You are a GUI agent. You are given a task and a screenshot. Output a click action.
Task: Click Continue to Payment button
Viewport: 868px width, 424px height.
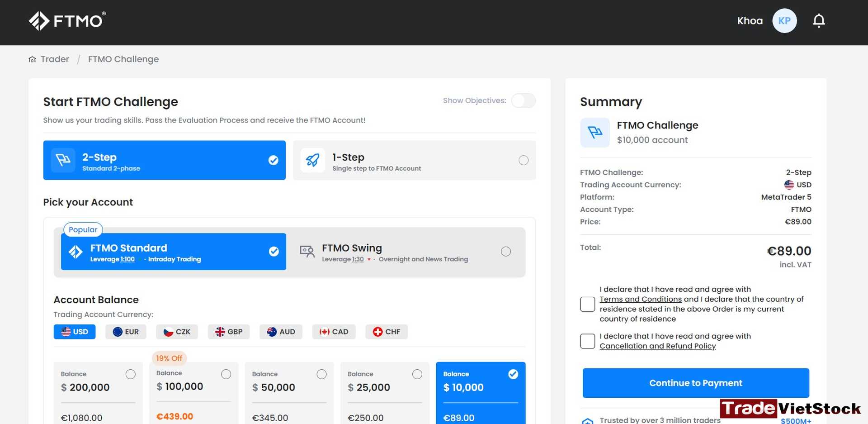[x=696, y=383]
